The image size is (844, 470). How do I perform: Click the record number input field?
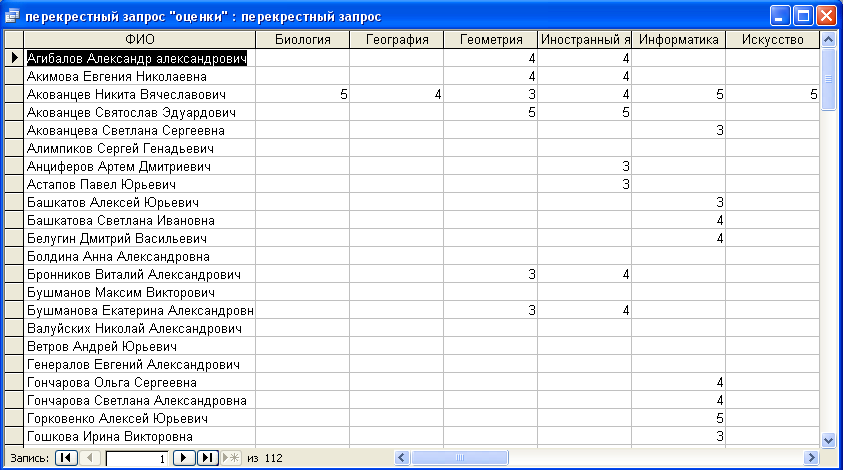coord(137,459)
